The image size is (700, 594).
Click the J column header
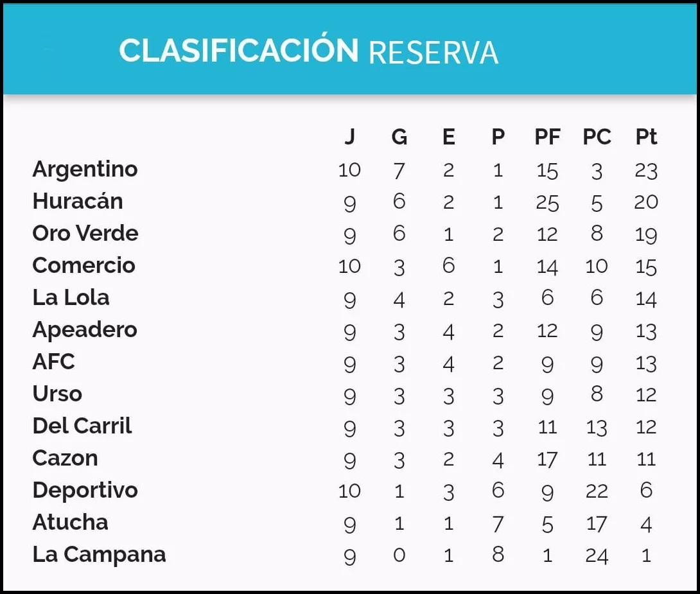(x=349, y=137)
